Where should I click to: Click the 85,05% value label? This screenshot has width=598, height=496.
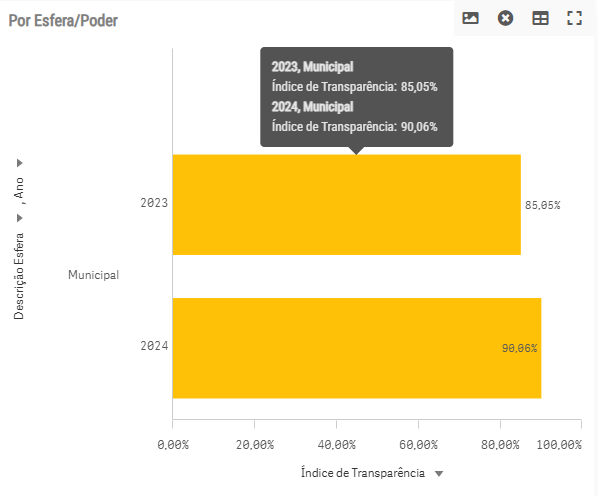(x=542, y=205)
